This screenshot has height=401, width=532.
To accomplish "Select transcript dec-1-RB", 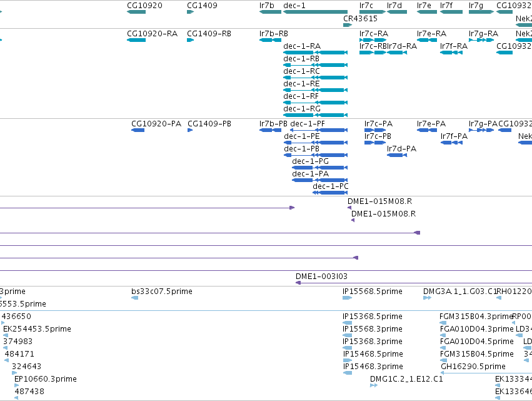I will click(x=316, y=65).
